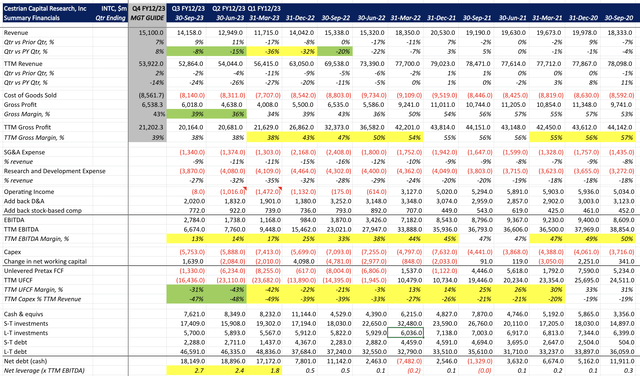Click the TTM UFCF Margin, % label
This screenshot has width=640, height=376.
33,289
